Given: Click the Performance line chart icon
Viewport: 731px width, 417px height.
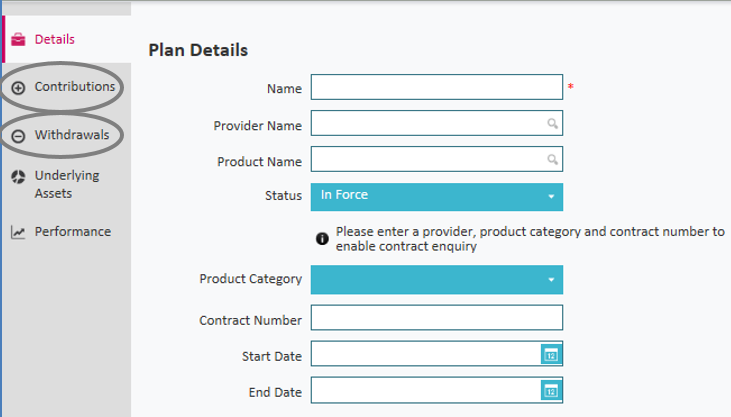Looking at the screenshot, I should coord(18,232).
